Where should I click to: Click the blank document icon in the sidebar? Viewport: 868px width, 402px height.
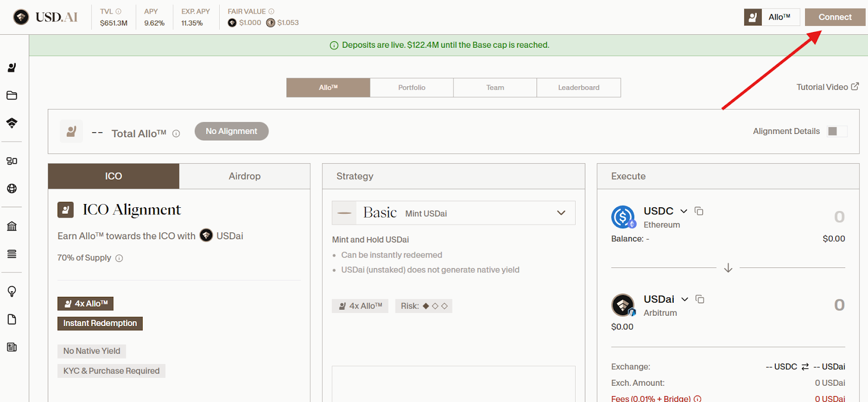pyautogui.click(x=12, y=320)
